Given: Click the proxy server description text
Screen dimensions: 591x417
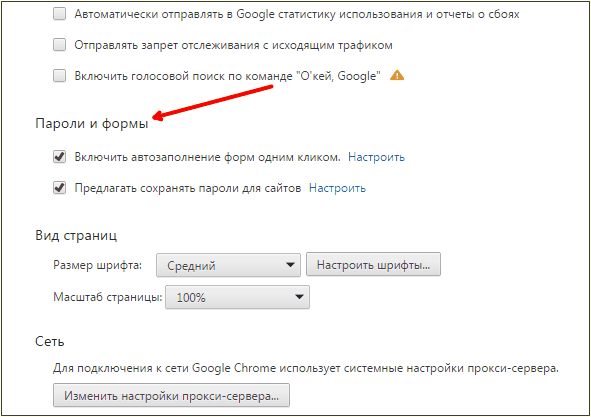Looking at the screenshot, I should pyautogui.click(x=306, y=368).
